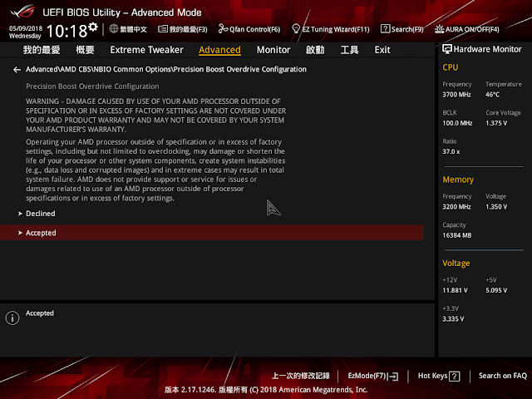
Task: Click the breadcrumb path text
Action: point(166,69)
